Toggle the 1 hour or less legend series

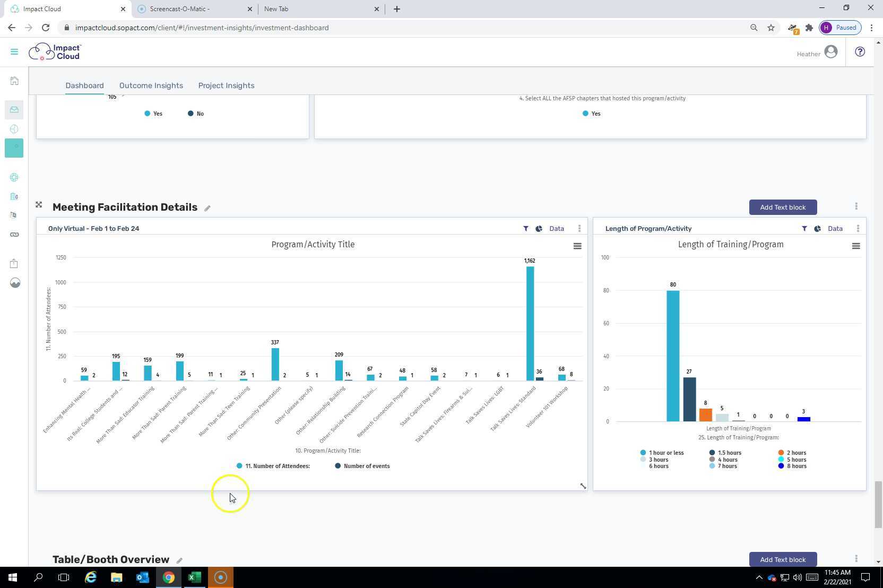pyautogui.click(x=662, y=453)
